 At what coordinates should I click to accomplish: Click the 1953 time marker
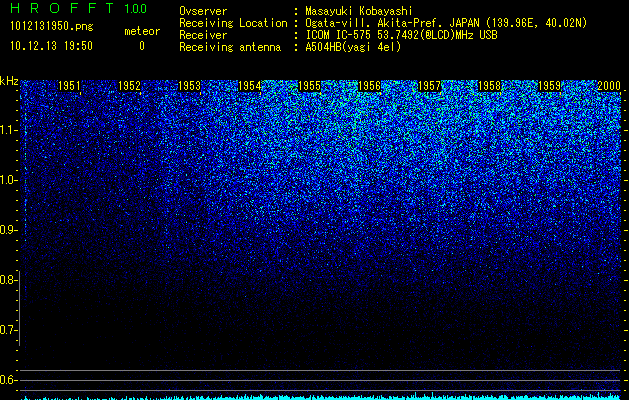click(x=189, y=86)
